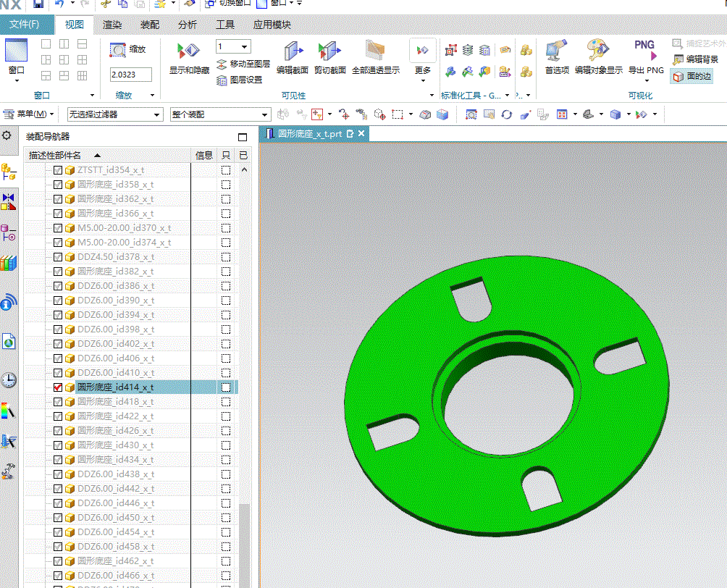Switch to the 装配 ribbon tab

150,25
